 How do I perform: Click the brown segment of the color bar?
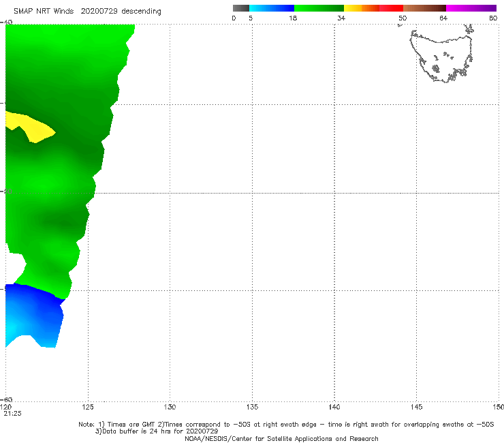(424, 8)
